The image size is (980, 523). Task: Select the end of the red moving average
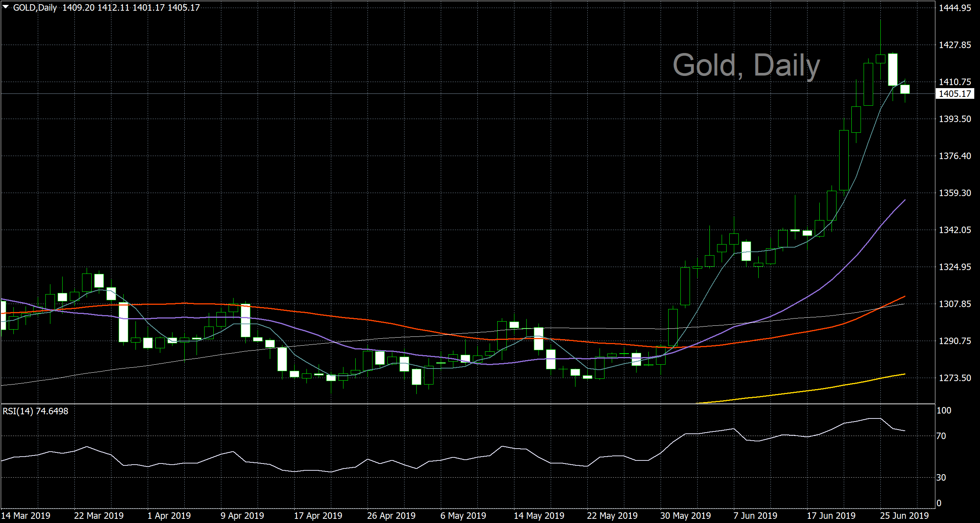[904, 297]
